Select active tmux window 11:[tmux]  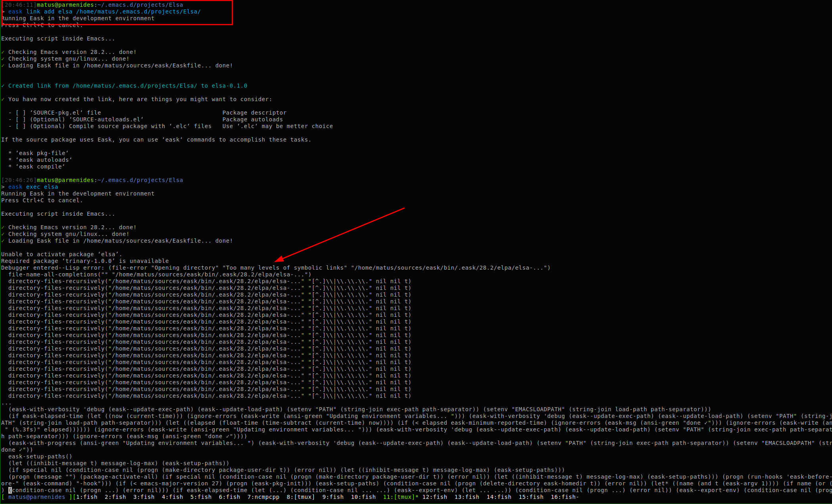point(400,497)
